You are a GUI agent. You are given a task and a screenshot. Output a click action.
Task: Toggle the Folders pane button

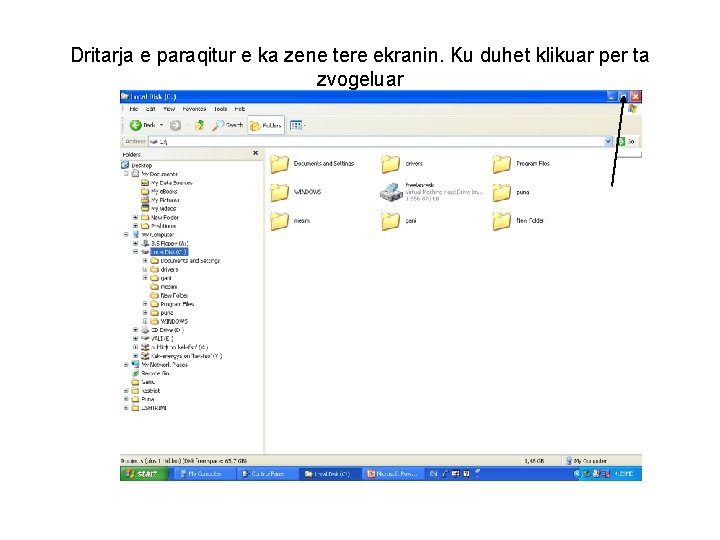(x=266, y=125)
